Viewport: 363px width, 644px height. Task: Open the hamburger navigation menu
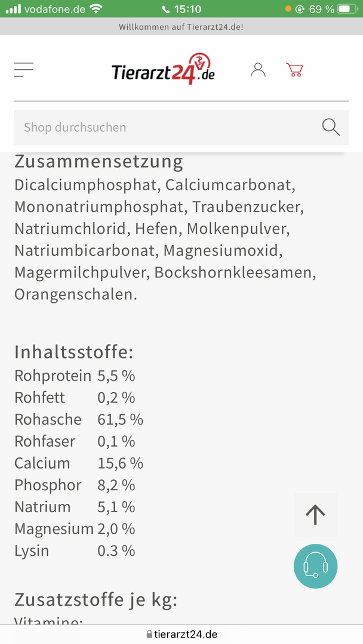click(24, 70)
